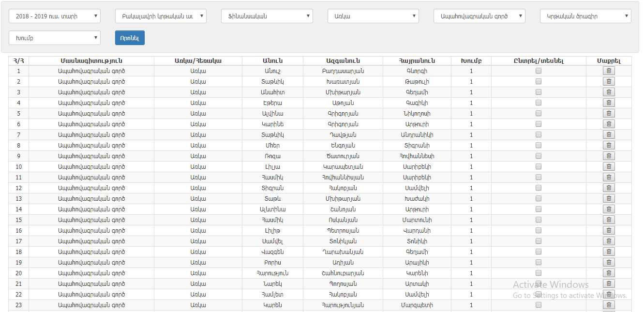Expand the Կրթական ծրագիր dropdown
This screenshot has height=312, width=644.
[585, 16]
